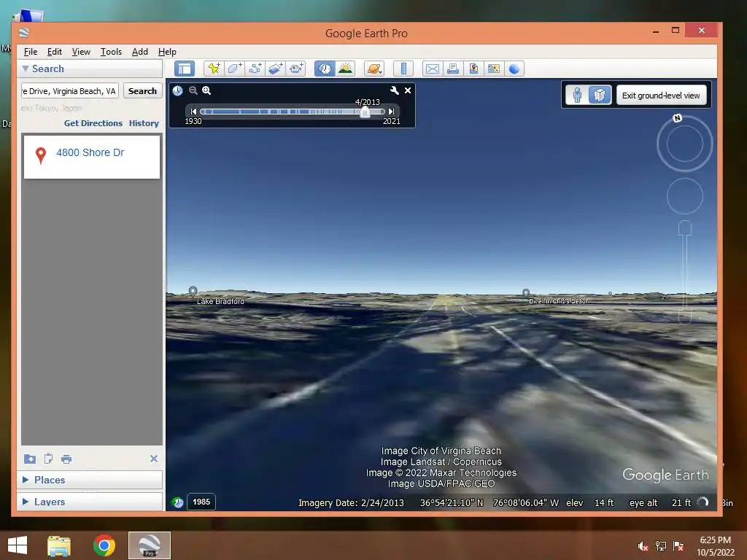
Task: Click the 4/2013 time slider thumb
Action: [365, 112]
